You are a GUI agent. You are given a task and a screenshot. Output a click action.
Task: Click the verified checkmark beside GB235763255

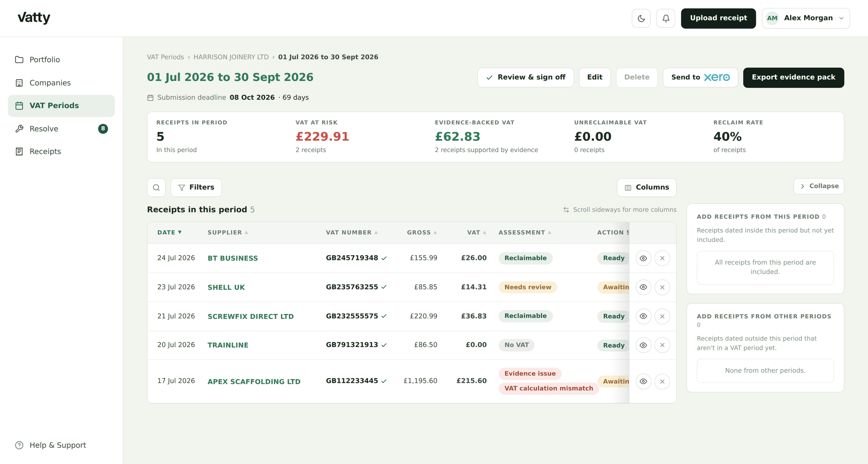pos(384,287)
